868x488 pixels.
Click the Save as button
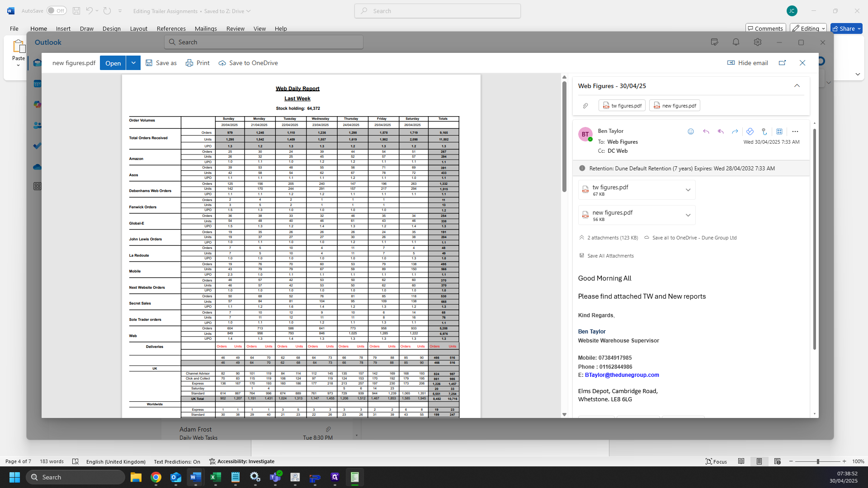161,63
